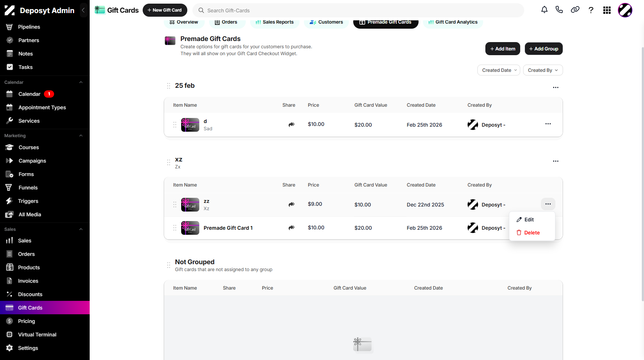Open Settings in the sidebar
This screenshot has width=644, height=360.
point(45,348)
